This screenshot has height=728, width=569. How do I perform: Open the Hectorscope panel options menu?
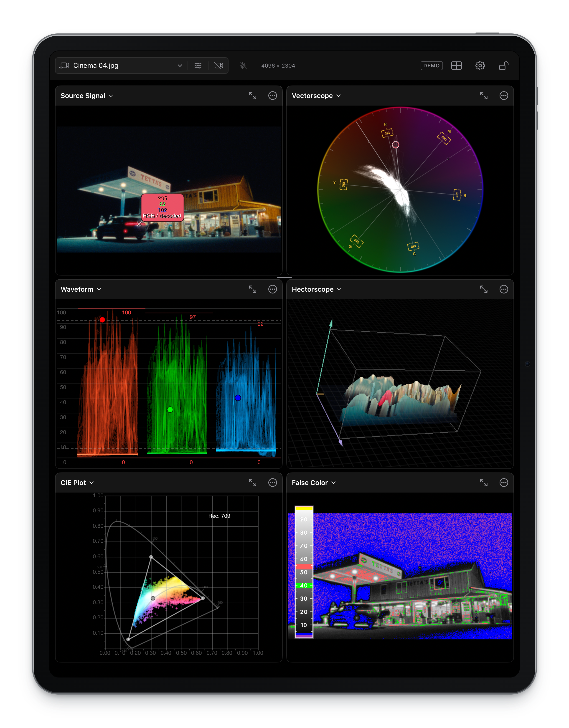point(504,289)
